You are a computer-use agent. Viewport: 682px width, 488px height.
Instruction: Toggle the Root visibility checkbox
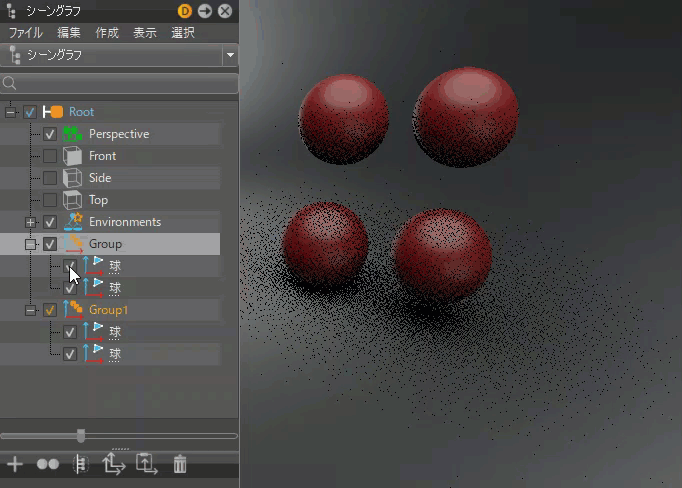30,112
